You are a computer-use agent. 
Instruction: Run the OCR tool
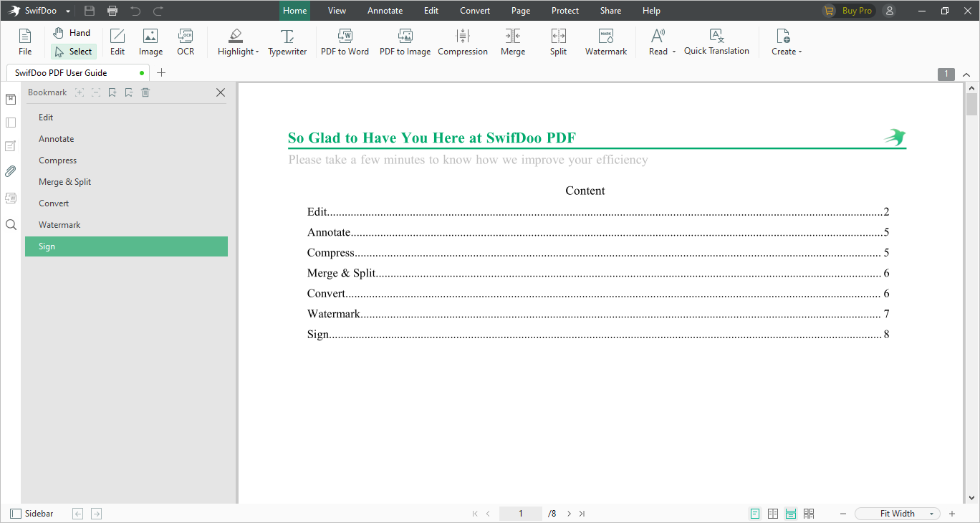pos(186,42)
